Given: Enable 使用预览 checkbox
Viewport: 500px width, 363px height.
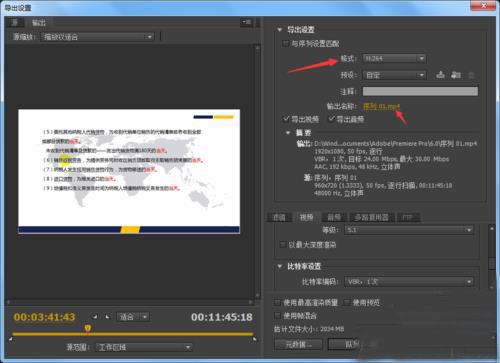Looking at the screenshot, I should point(347,302).
